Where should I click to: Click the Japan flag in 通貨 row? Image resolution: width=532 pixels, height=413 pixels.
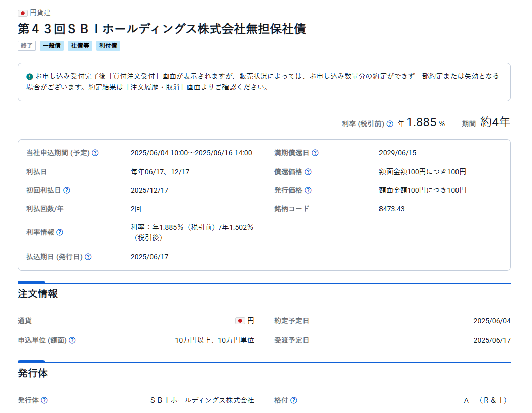(240, 321)
